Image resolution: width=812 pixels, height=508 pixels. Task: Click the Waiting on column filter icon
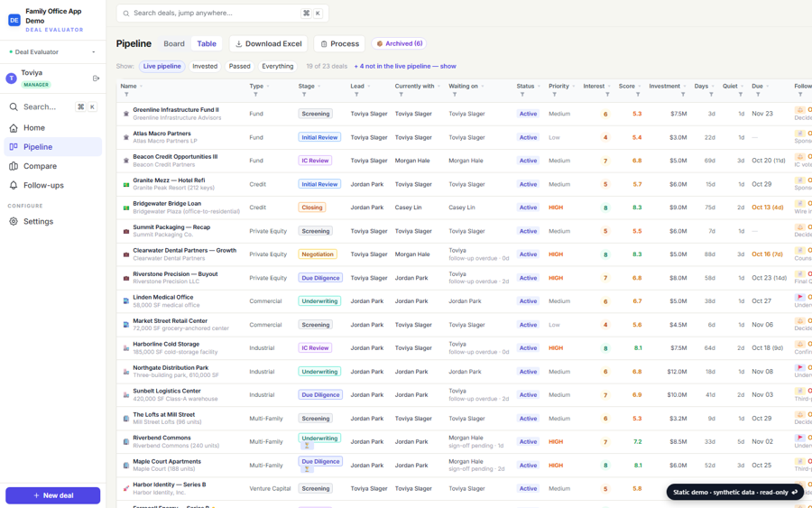click(x=455, y=94)
